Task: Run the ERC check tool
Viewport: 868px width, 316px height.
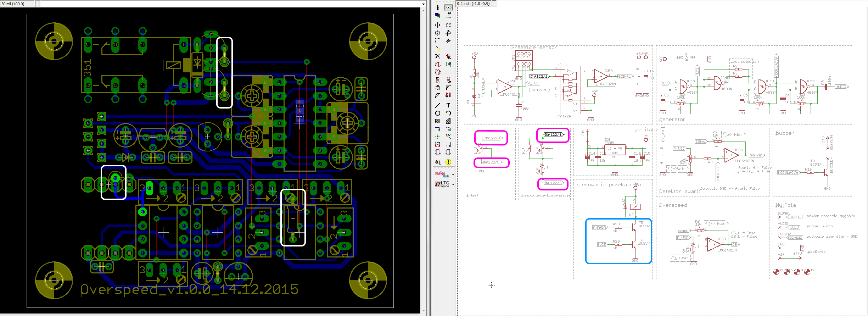Action: (x=438, y=162)
